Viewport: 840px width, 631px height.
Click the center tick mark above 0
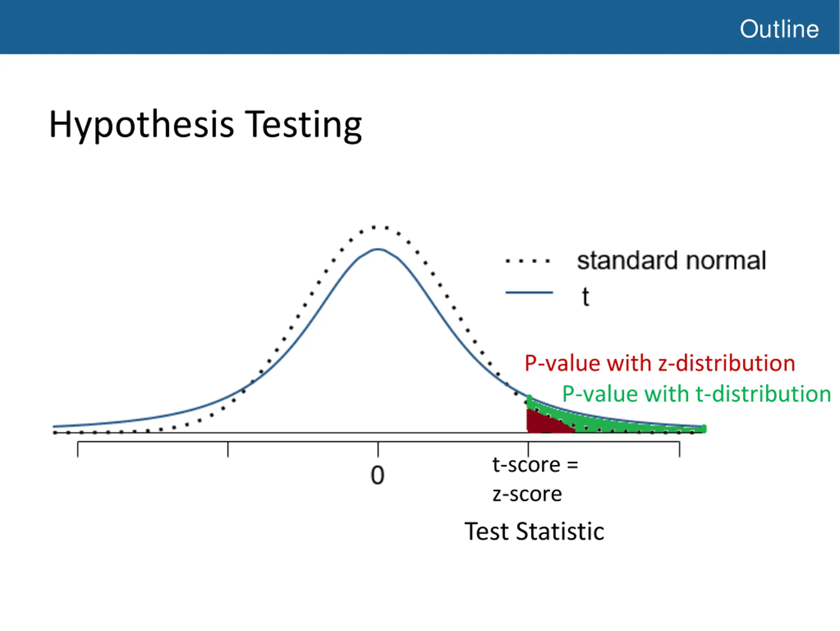[378, 449]
